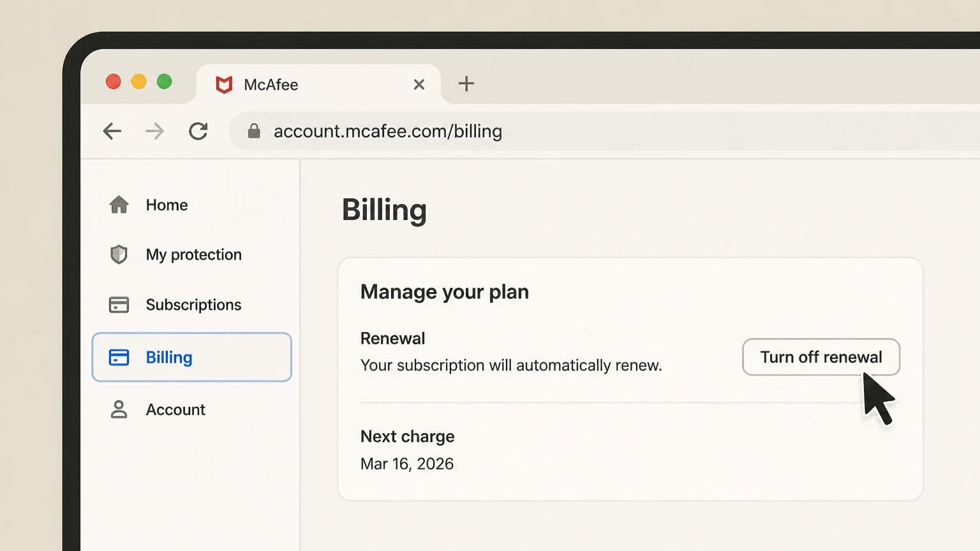The image size is (980, 551).
Task: Click the red close window button
Action: 114,82
